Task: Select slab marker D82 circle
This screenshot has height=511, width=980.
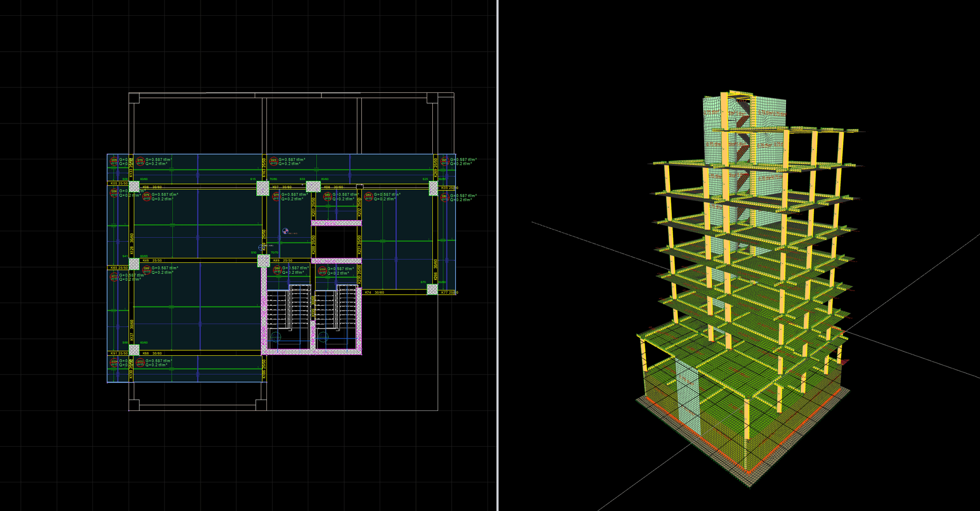Action: pyautogui.click(x=369, y=196)
